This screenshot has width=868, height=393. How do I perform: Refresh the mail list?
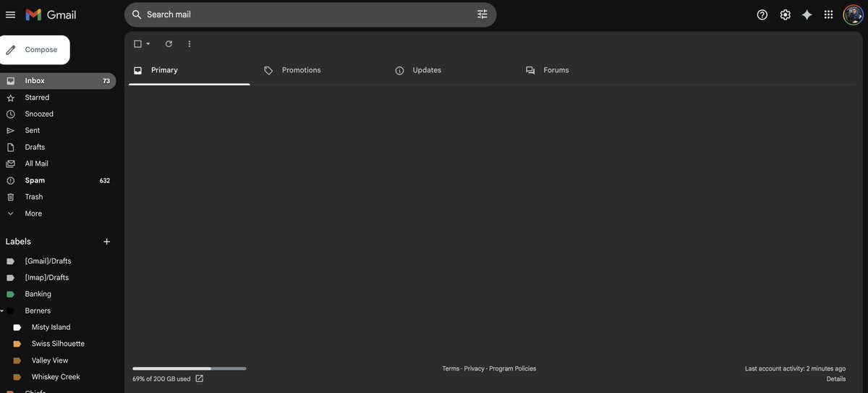tap(169, 44)
